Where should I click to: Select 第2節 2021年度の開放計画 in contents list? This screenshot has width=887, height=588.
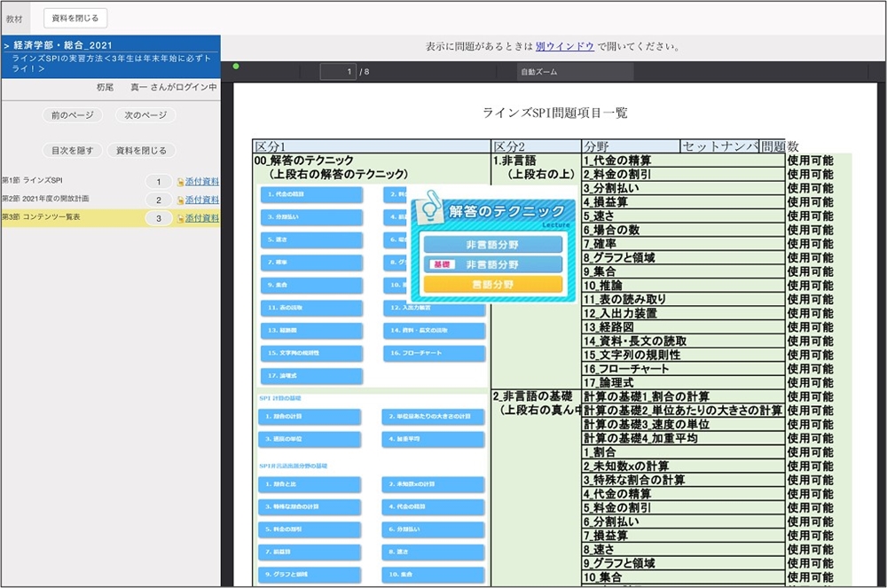tap(45, 199)
